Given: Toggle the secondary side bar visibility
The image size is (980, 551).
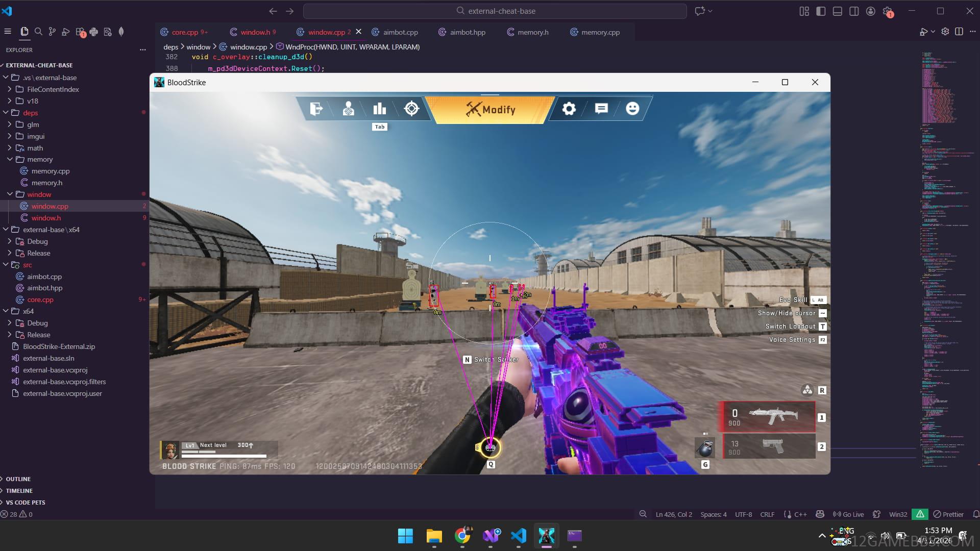Looking at the screenshot, I should pyautogui.click(x=854, y=11).
